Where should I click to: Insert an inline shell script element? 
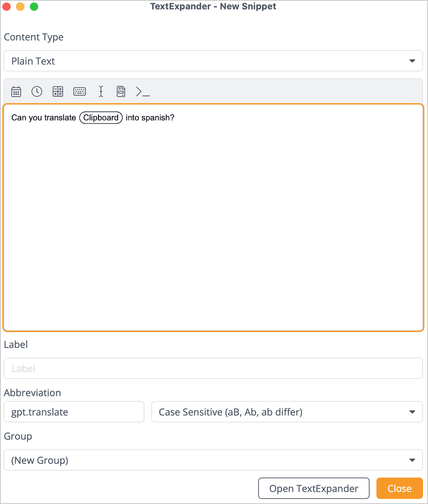coord(142,91)
